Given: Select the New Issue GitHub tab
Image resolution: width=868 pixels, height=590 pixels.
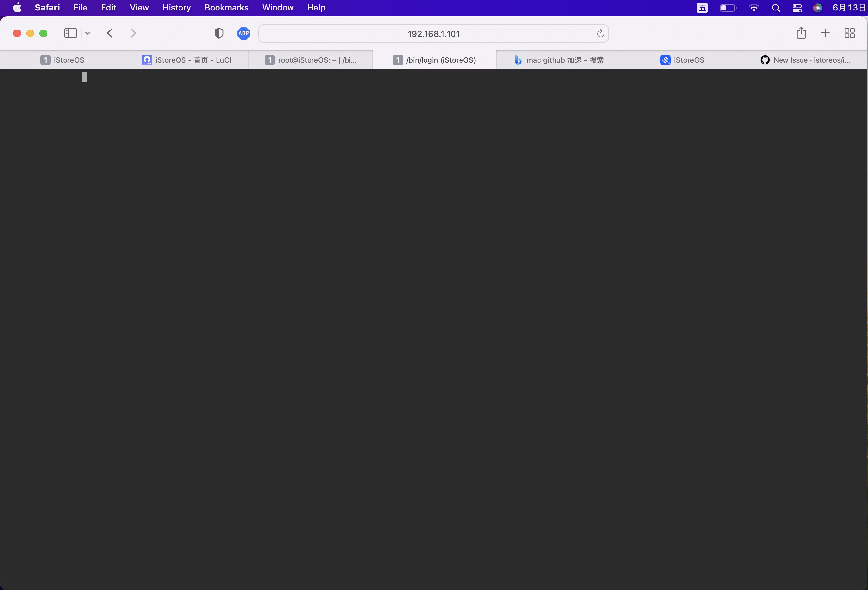Looking at the screenshot, I should 805,60.
